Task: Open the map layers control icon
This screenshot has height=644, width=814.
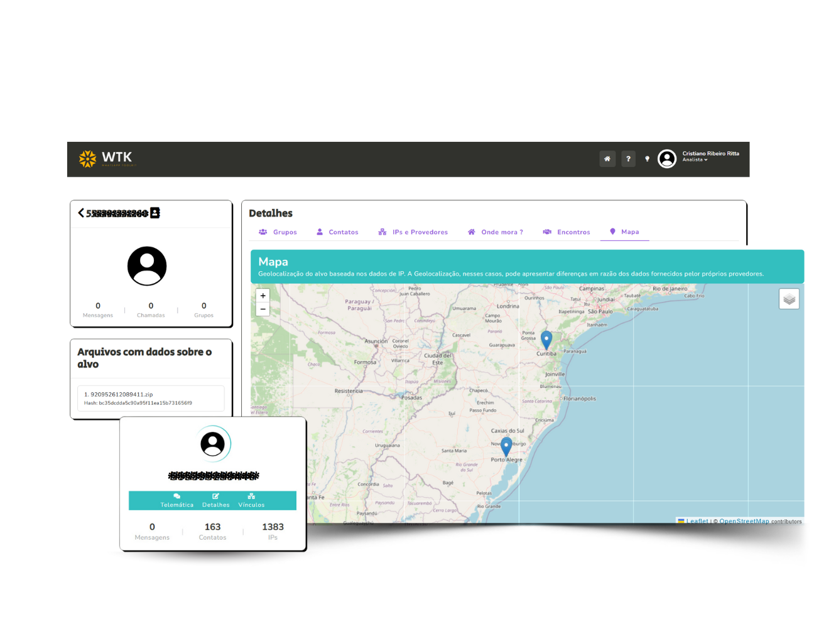Action: [789, 299]
